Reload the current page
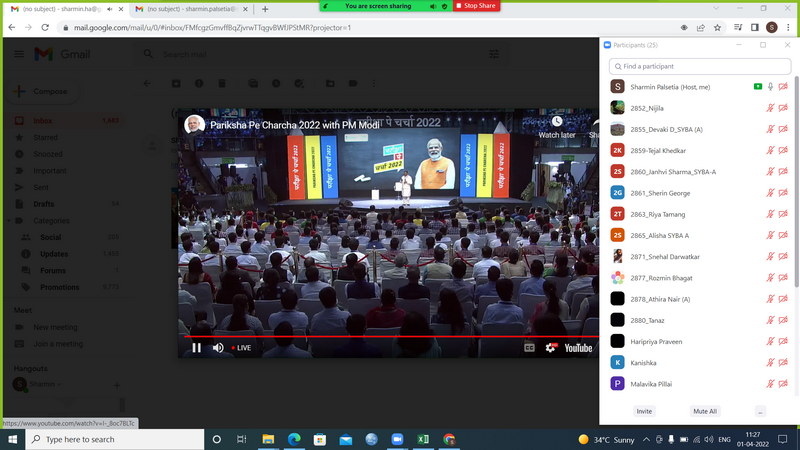 [45, 28]
